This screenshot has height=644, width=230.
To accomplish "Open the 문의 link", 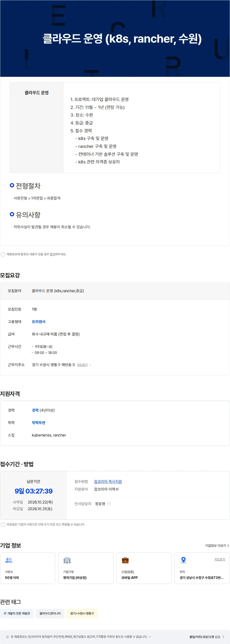I will tap(52, 254).
